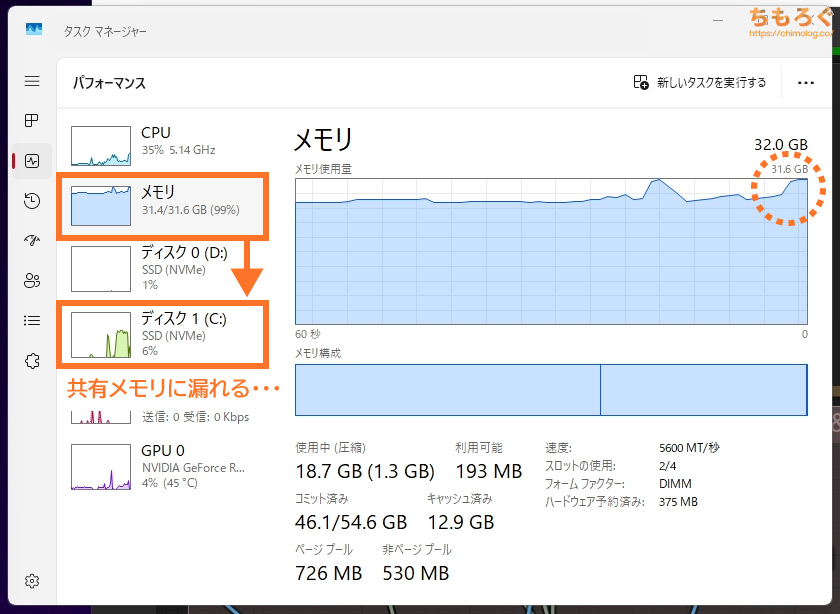
Task: Click the CPU usage mini graph
Action: [101, 146]
